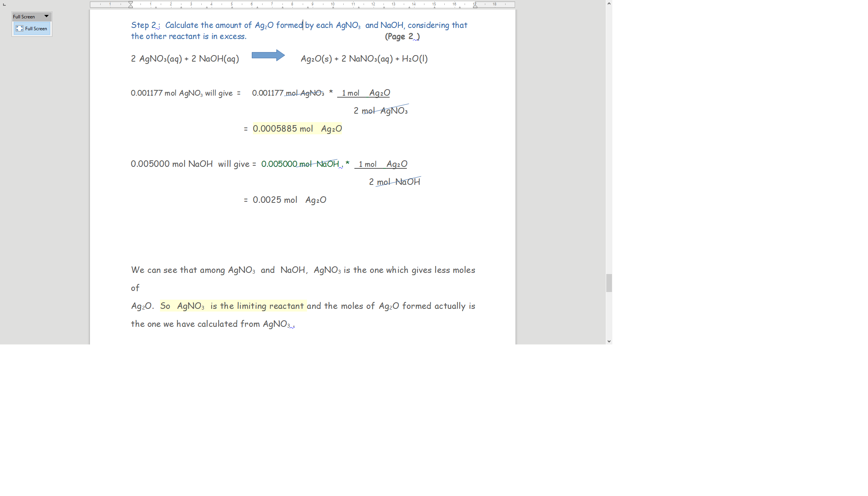Click the 'Step 2' heading text

coord(144,25)
